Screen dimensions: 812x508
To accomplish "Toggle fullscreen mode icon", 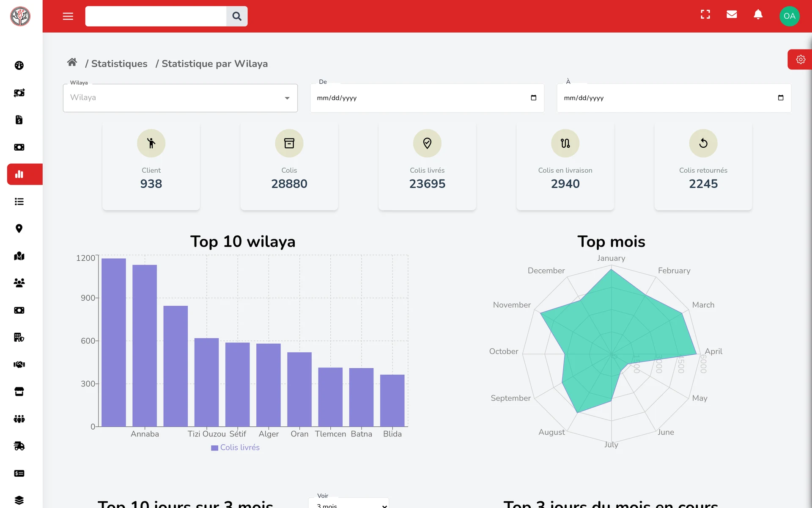I will pos(705,15).
